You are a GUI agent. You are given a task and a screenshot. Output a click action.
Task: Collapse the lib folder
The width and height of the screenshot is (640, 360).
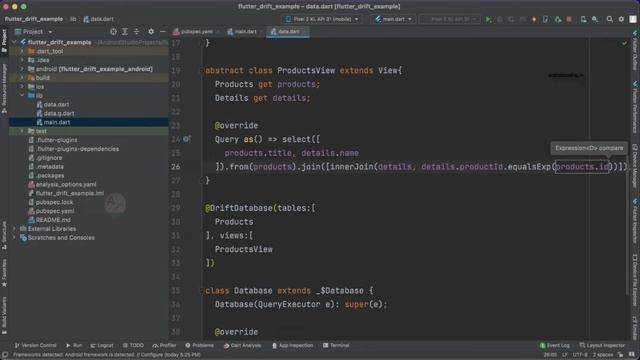click(x=22, y=96)
